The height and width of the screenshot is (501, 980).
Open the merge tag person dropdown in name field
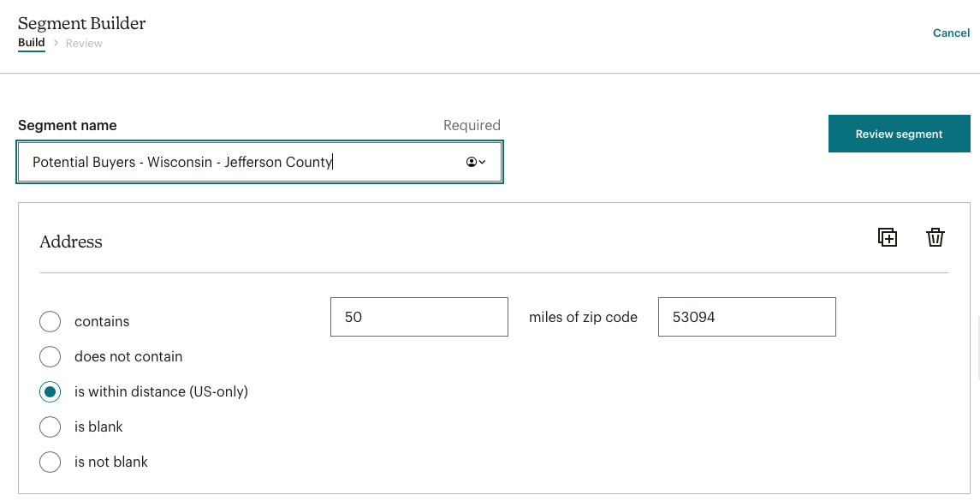pos(476,162)
